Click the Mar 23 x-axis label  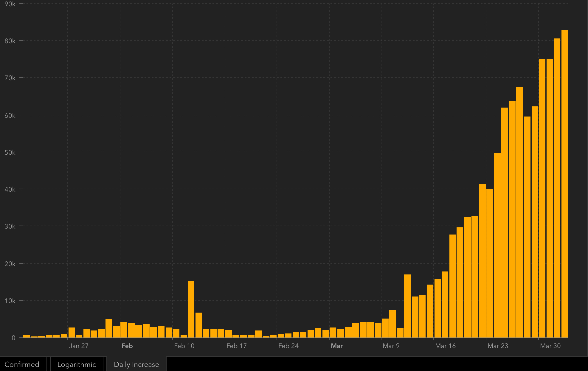coord(498,346)
